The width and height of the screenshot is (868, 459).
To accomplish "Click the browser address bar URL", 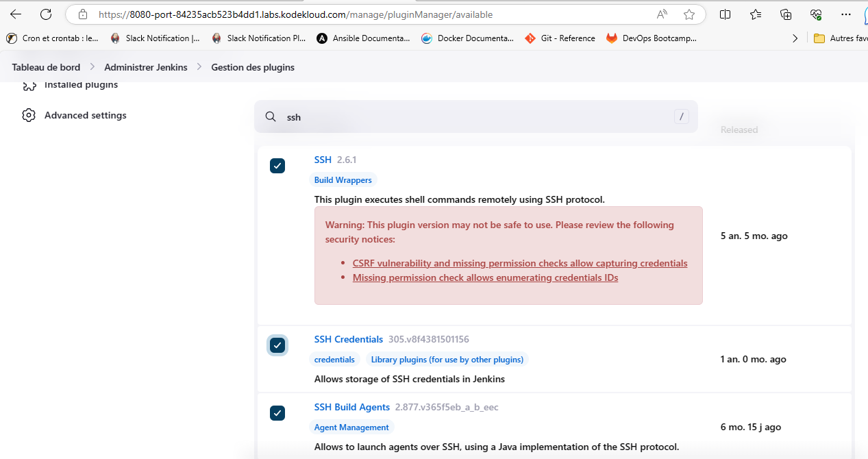I will (295, 14).
